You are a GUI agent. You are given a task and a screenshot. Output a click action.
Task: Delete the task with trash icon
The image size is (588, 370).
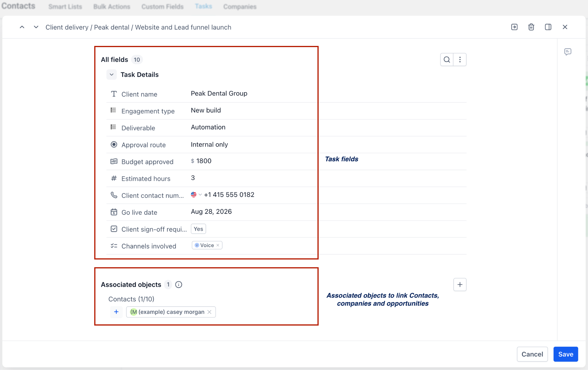(531, 27)
